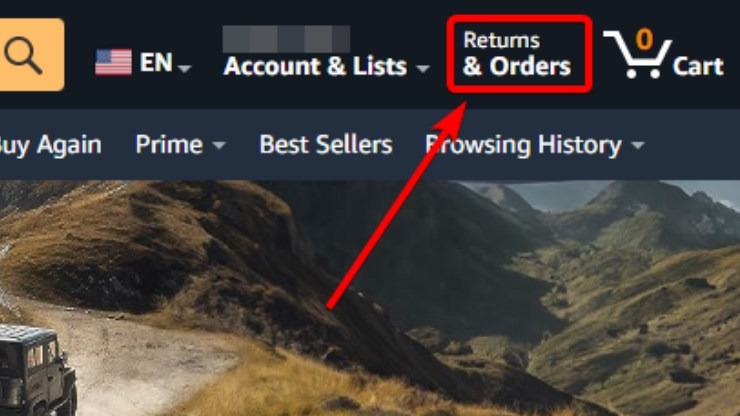Open Best Sellers
This screenshot has width=740, height=416.
(x=326, y=144)
